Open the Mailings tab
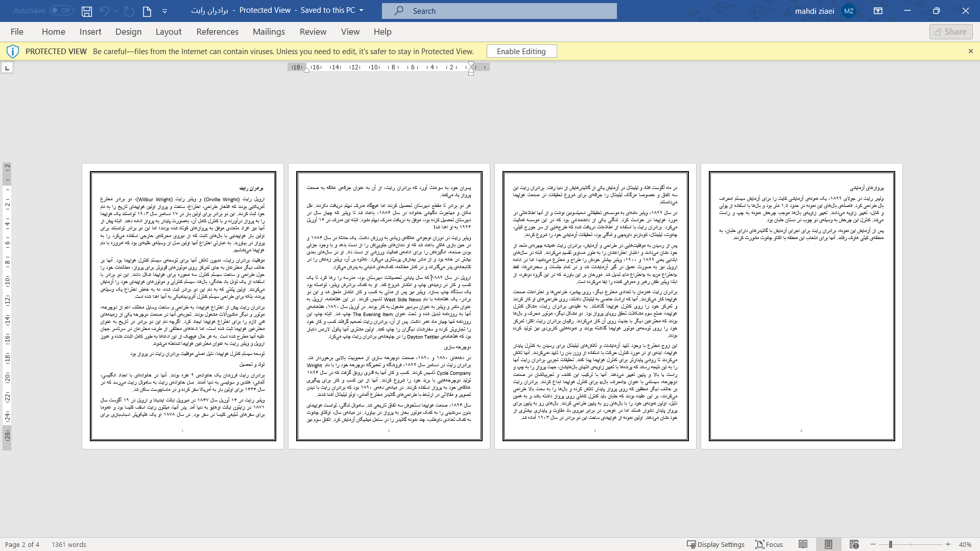This screenshot has height=551, width=980. [269, 32]
